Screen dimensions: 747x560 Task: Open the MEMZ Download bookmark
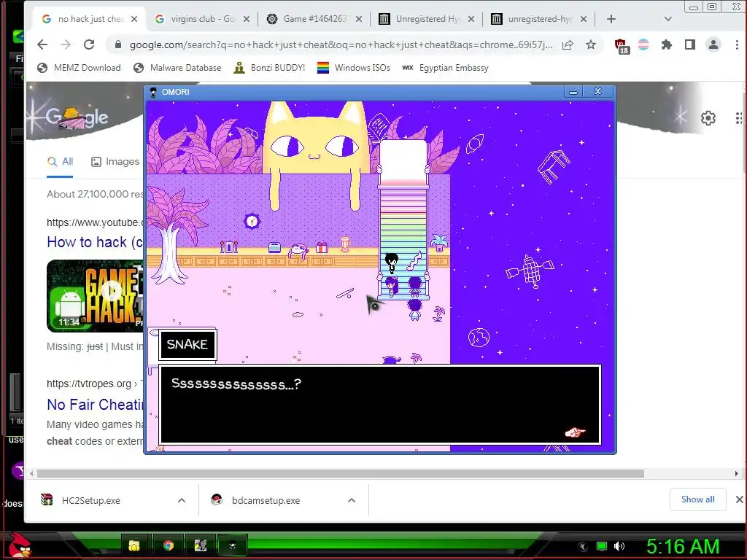coord(79,68)
